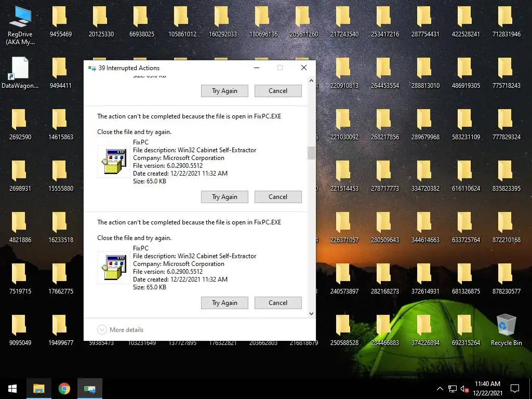This screenshot has height=399, width=532.
Task: Open the Windows Start menu
Action: click(x=12, y=389)
